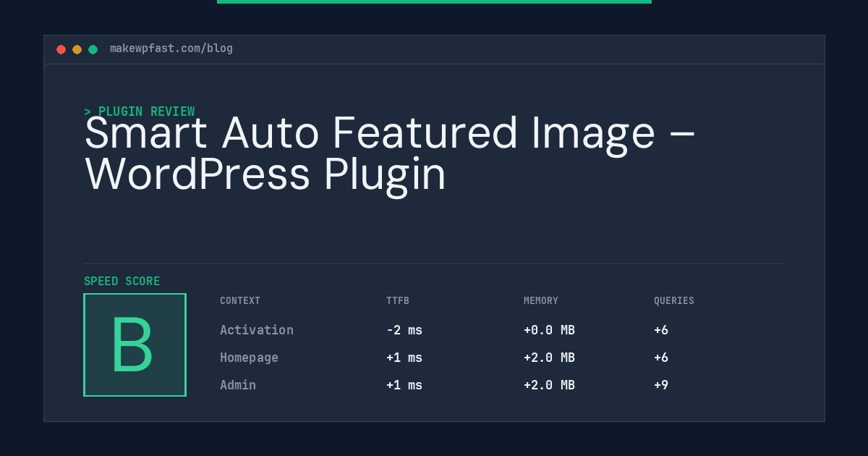Click the Homepage memory value +2.0 MB

pyautogui.click(x=549, y=358)
